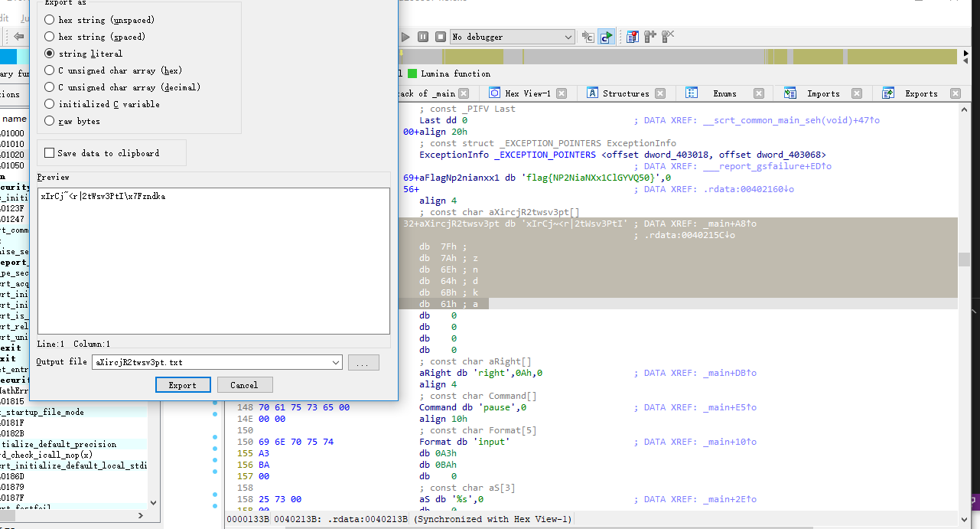Open the No debugger dropdown
Screen dimensions: 980x529
(x=568, y=37)
